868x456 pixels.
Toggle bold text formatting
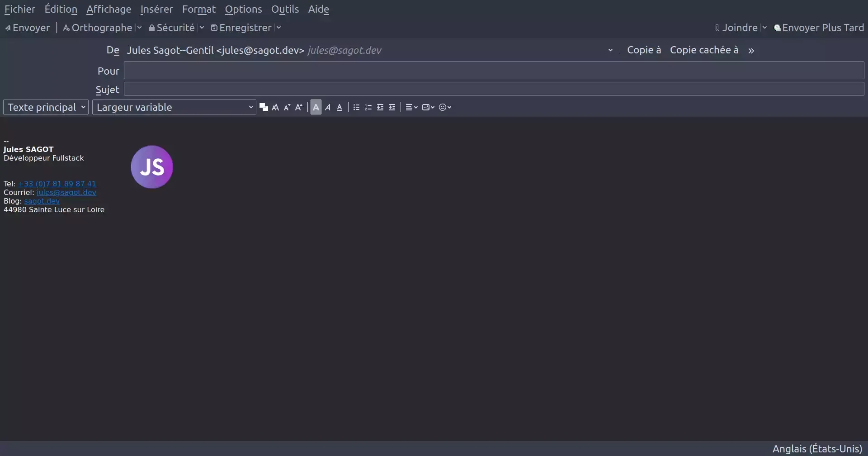click(x=316, y=108)
